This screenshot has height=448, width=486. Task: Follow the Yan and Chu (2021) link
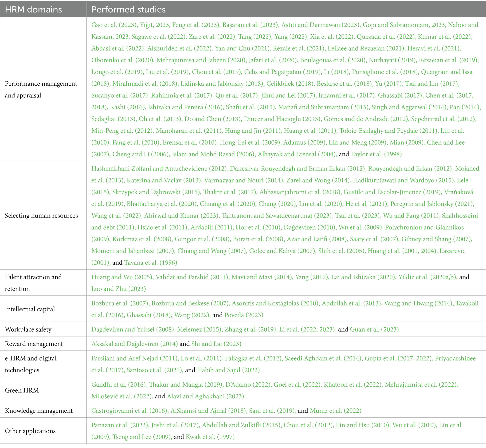pos(243,48)
